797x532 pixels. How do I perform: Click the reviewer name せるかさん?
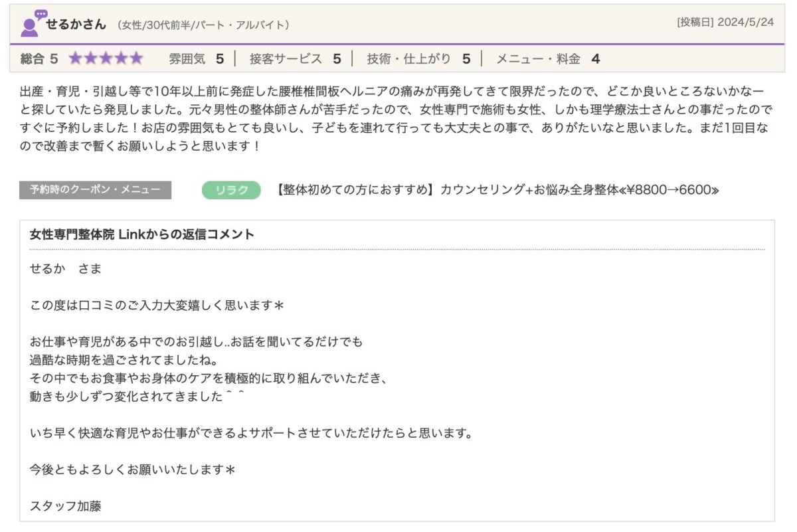(x=76, y=24)
